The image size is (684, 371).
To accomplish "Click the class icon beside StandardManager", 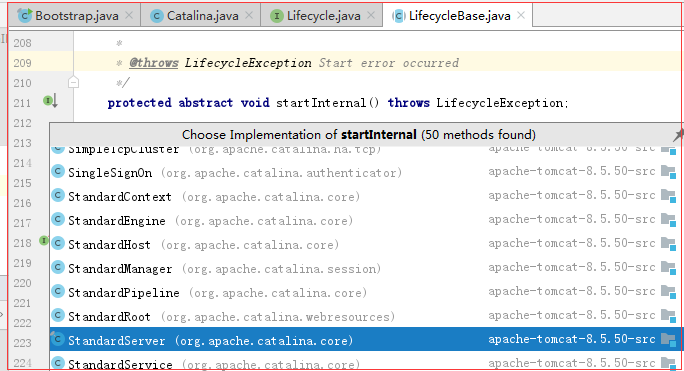I will click(x=58, y=267).
